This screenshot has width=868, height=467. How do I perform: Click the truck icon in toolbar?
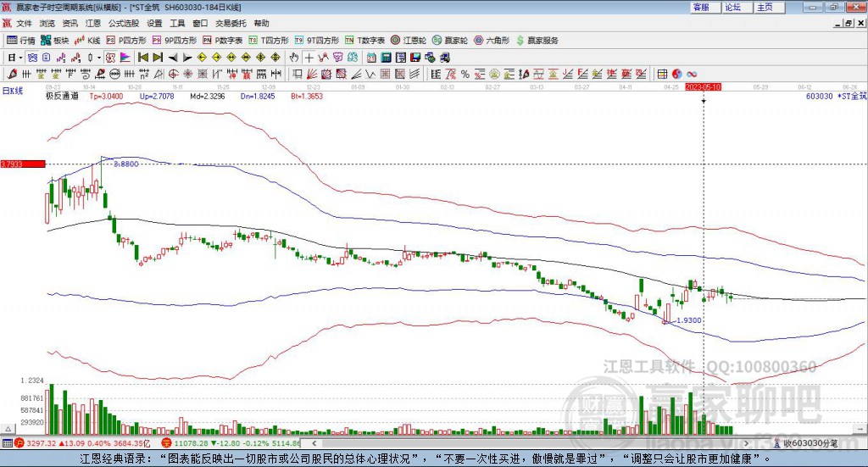(444, 58)
